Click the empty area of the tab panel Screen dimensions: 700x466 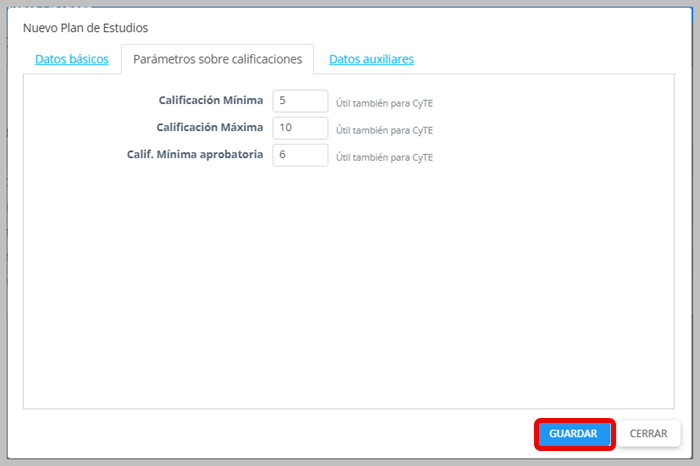[x=350, y=290]
